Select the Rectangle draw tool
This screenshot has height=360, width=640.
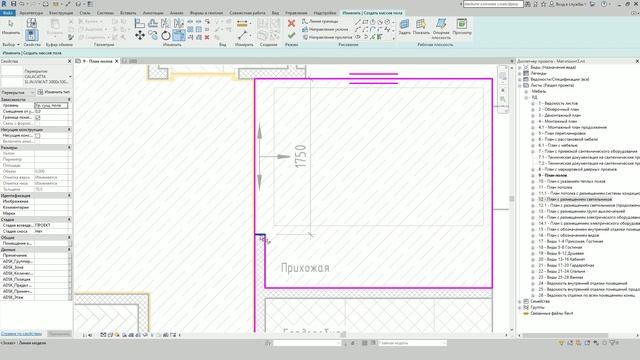365,22
